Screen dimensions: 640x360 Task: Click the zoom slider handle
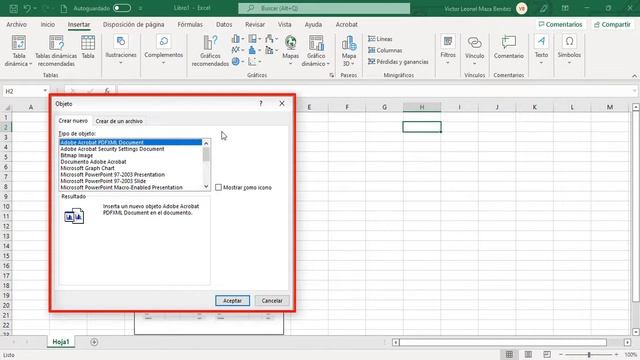pyautogui.click(x=589, y=355)
